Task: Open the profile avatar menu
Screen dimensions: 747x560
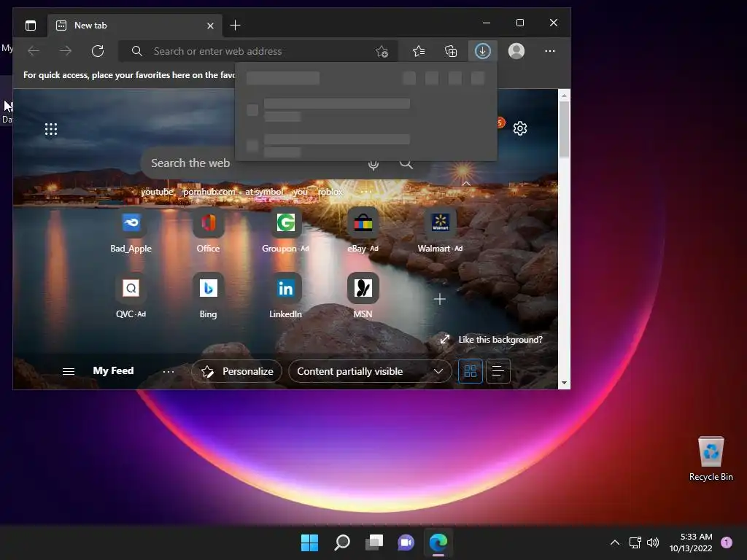Action: coord(516,51)
